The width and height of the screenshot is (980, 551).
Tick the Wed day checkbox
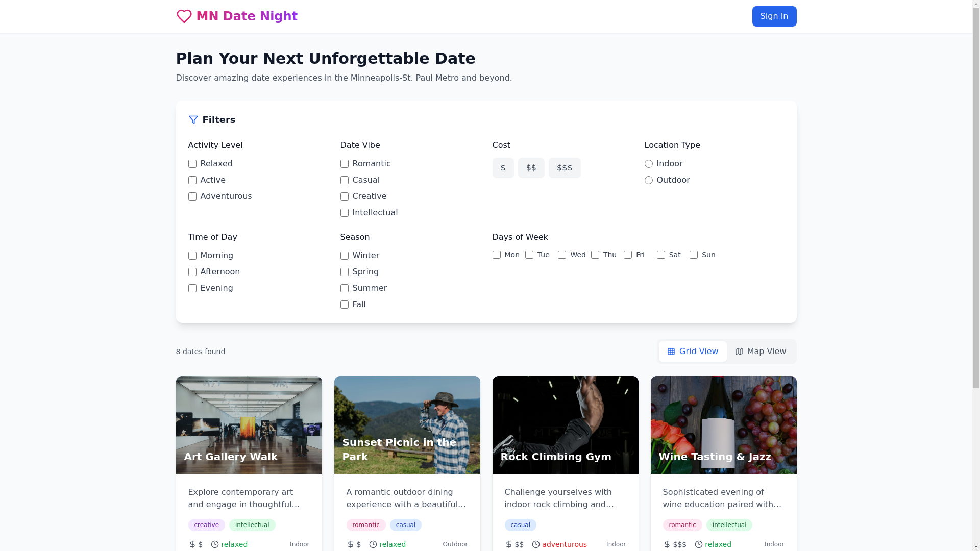click(x=562, y=255)
